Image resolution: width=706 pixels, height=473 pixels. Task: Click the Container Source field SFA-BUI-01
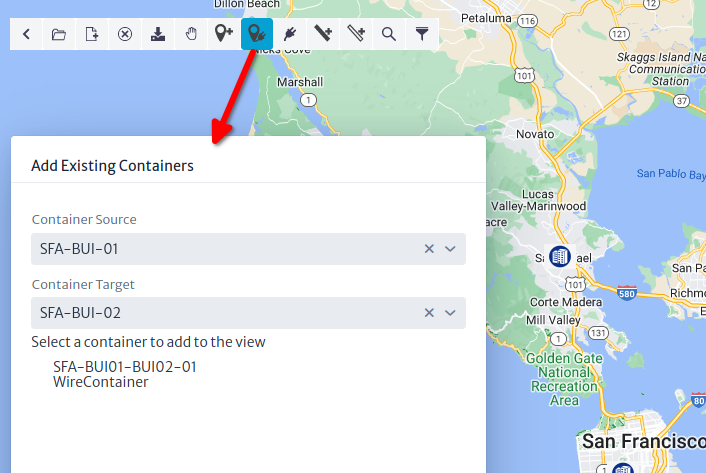coord(248,249)
